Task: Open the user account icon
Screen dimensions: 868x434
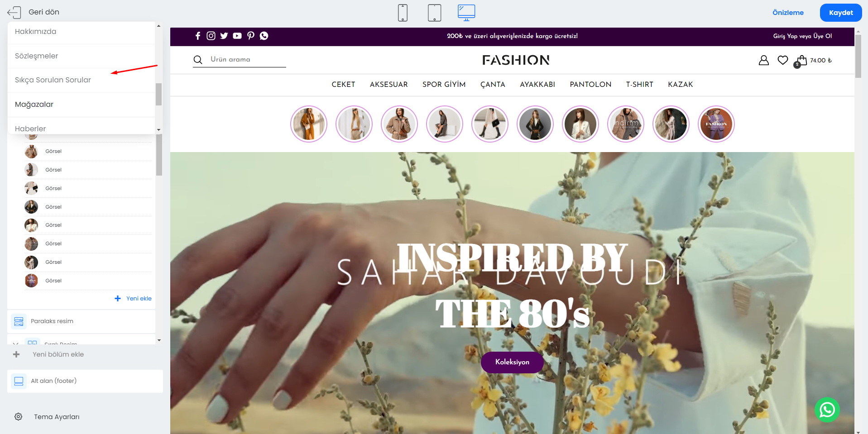Action: coord(764,60)
